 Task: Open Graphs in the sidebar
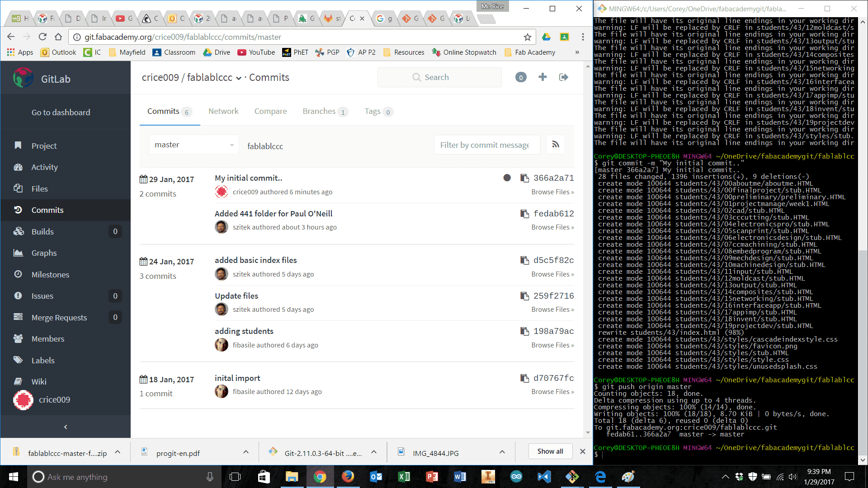(44, 253)
